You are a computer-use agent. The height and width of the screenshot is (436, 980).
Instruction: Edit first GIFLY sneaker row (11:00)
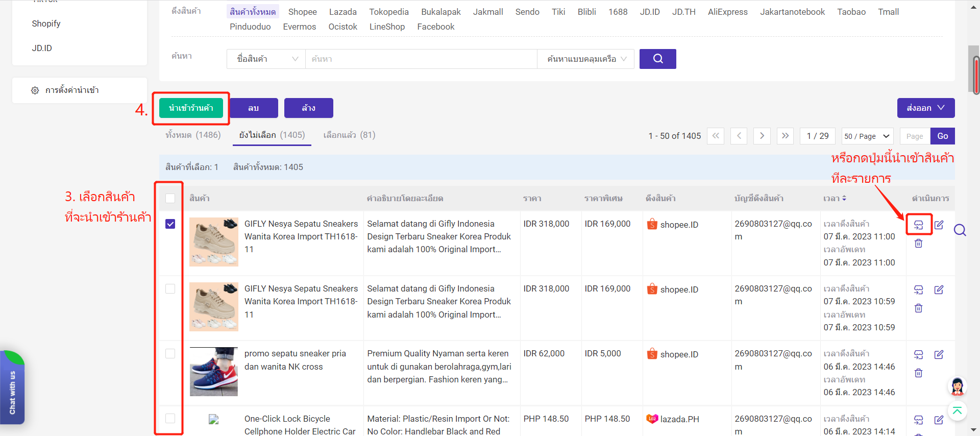(939, 225)
